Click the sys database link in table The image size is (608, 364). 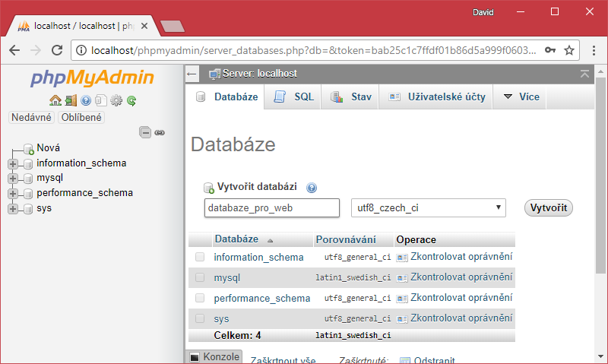221,319
